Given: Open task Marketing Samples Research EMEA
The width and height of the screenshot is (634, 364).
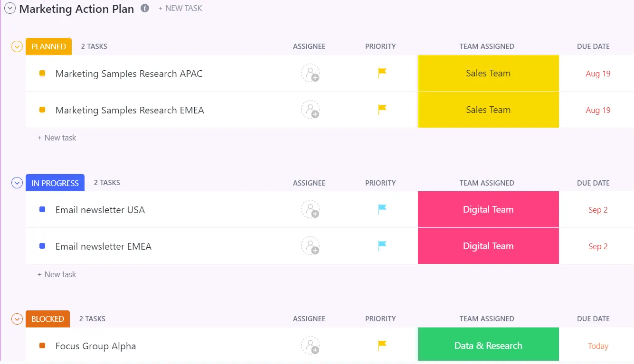Looking at the screenshot, I should point(130,110).
